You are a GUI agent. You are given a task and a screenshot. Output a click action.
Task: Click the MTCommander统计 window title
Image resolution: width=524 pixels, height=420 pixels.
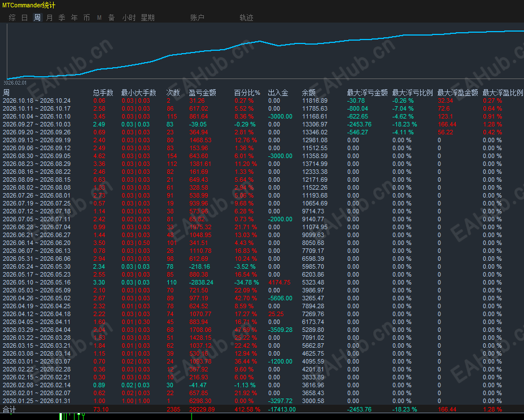coord(29,5)
